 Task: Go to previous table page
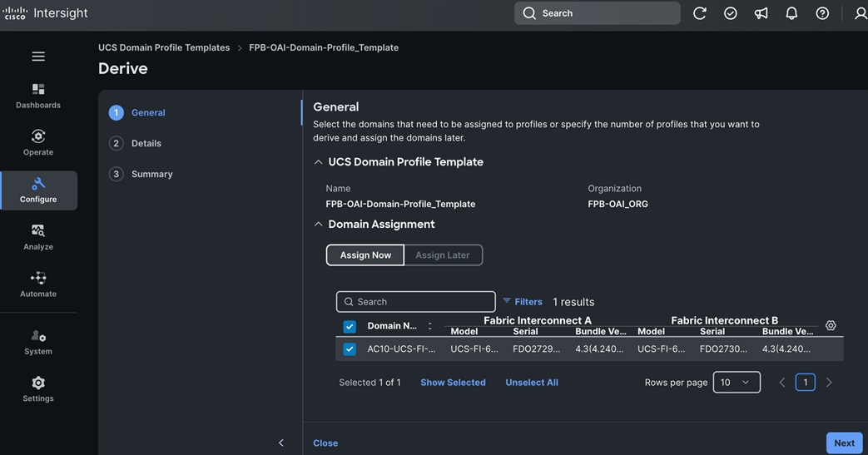pos(782,383)
